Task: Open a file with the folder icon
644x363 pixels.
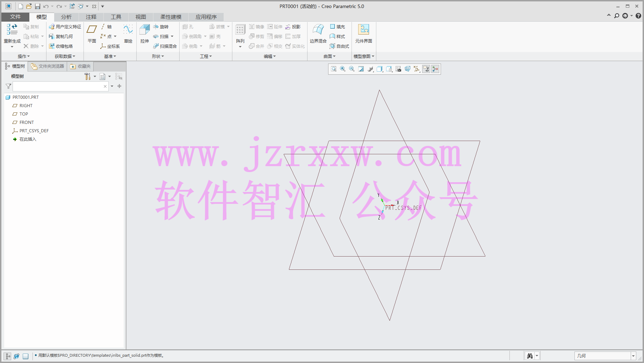Action: (29, 6)
